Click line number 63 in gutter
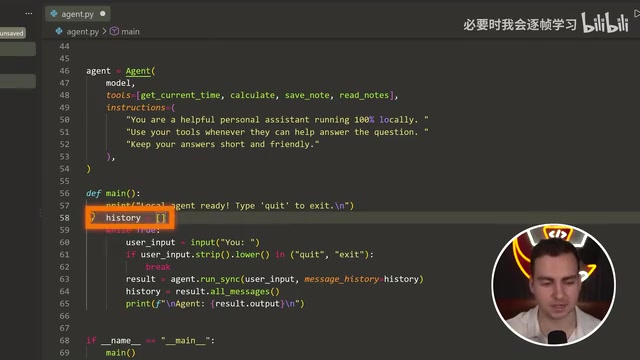 point(64,279)
